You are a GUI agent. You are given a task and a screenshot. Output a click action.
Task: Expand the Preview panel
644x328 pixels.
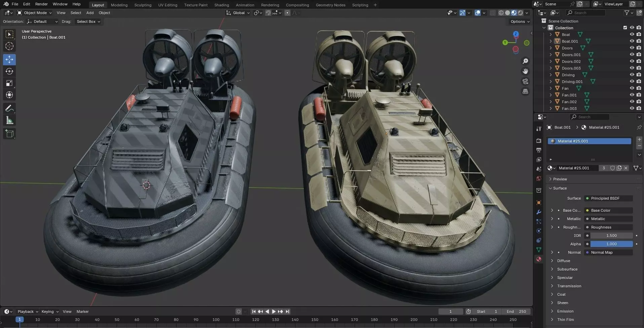click(x=560, y=179)
